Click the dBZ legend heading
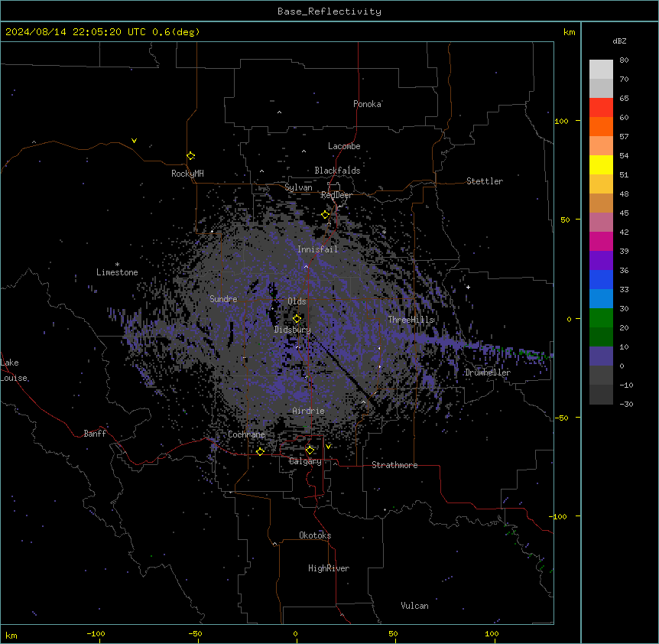The width and height of the screenshot is (659, 644). (x=619, y=41)
